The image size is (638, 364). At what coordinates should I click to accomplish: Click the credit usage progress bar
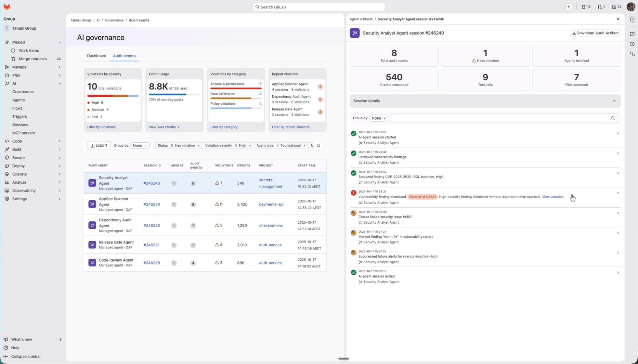[x=174, y=94]
